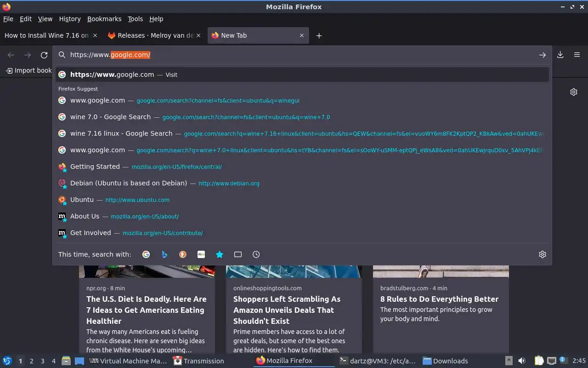The height and width of the screenshot is (368, 588).
Task: Open the taskbar start menu icon
Action: pos(7,361)
